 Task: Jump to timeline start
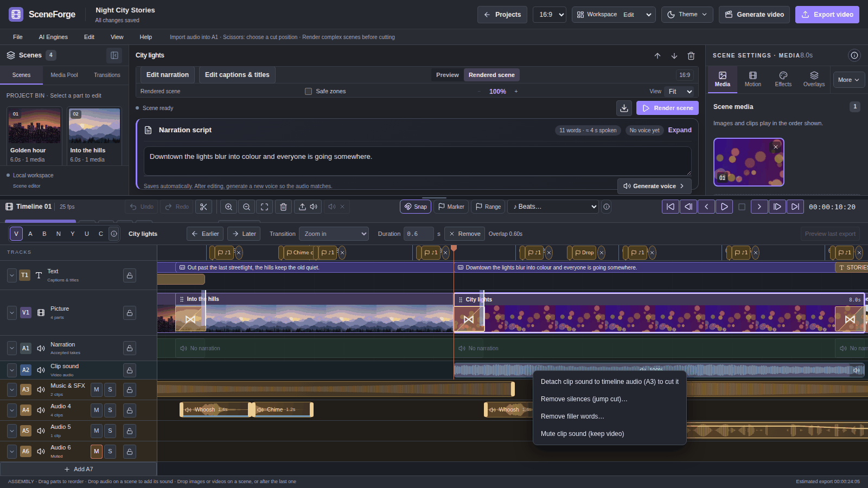[671, 207]
